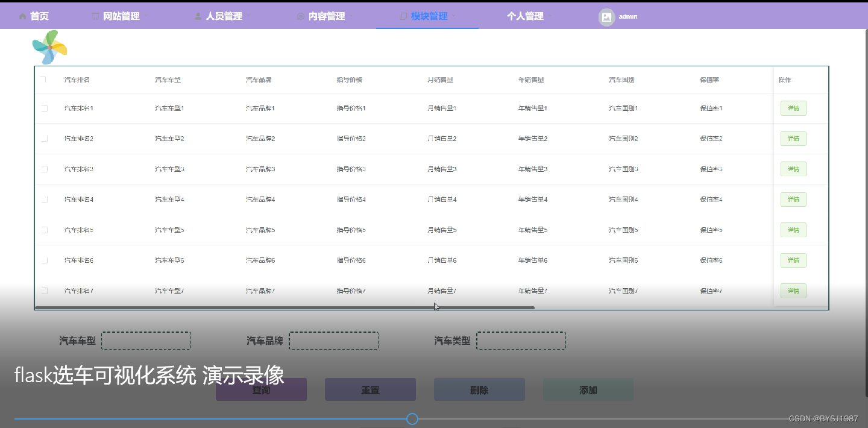Click the 月销售量 column header
Viewport: 868px width, 428px height.
pos(440,80)
